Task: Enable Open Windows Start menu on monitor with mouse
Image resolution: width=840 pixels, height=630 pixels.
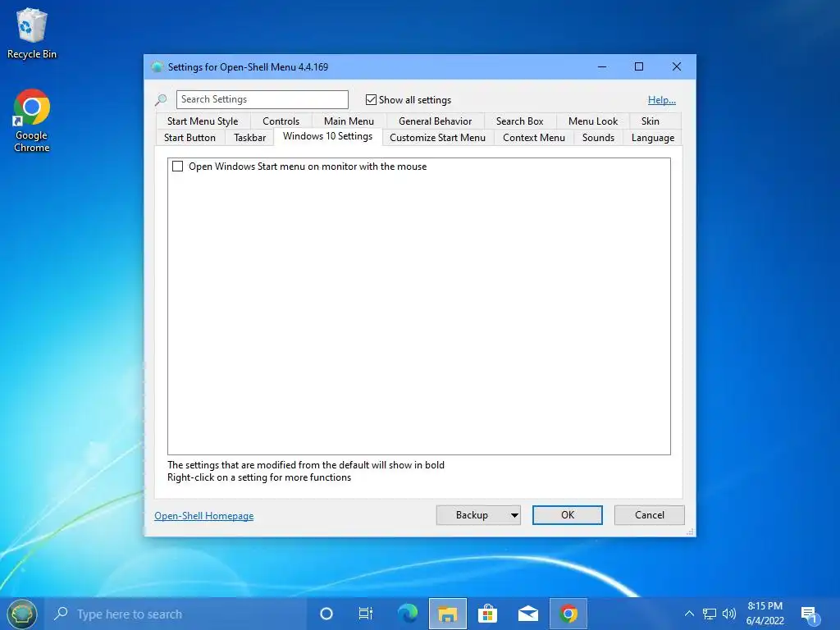Action: click(177, 167)
